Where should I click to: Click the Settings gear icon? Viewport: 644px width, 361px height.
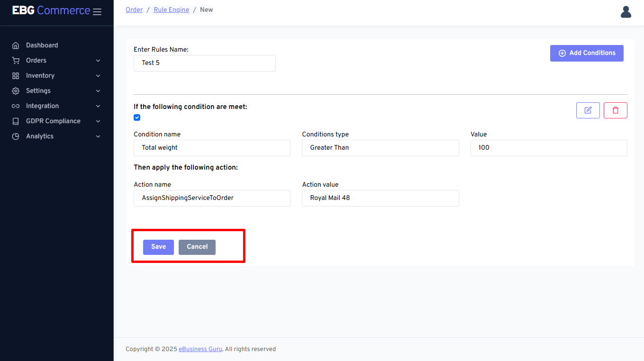16,91
